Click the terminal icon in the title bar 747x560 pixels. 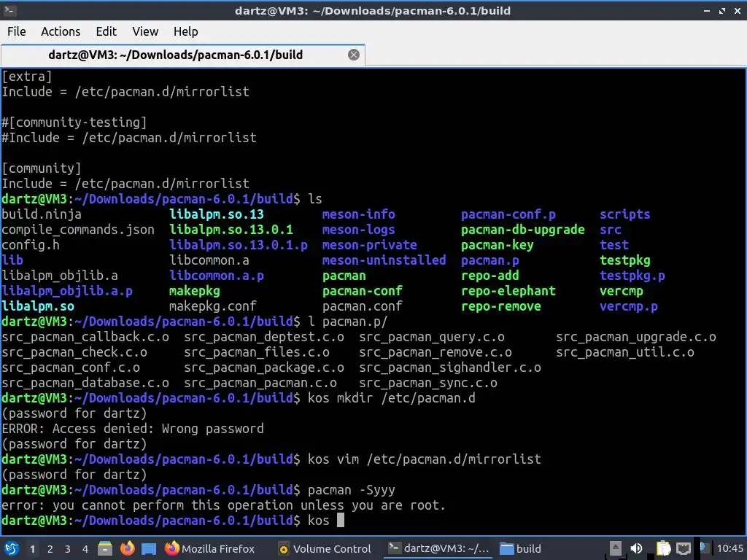[10, 10]
